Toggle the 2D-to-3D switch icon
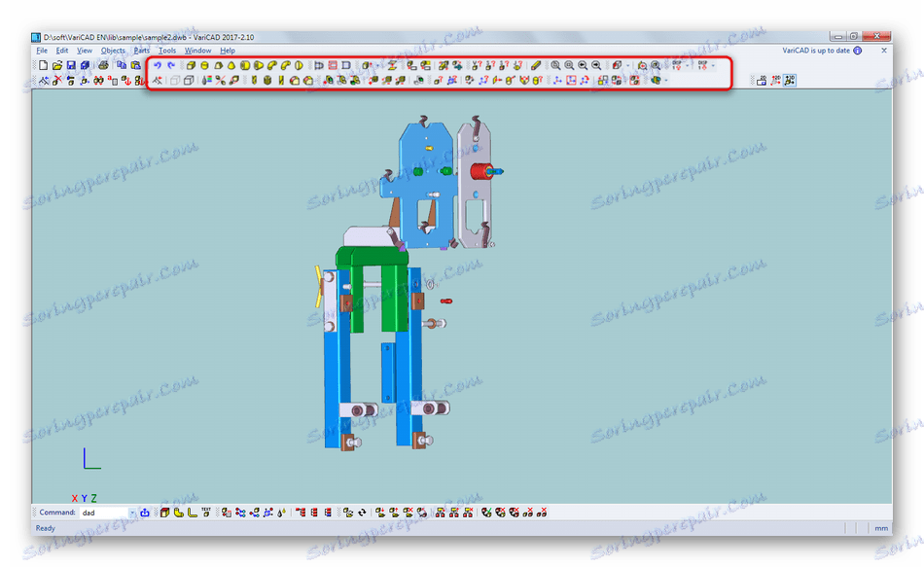 [775, 80]
